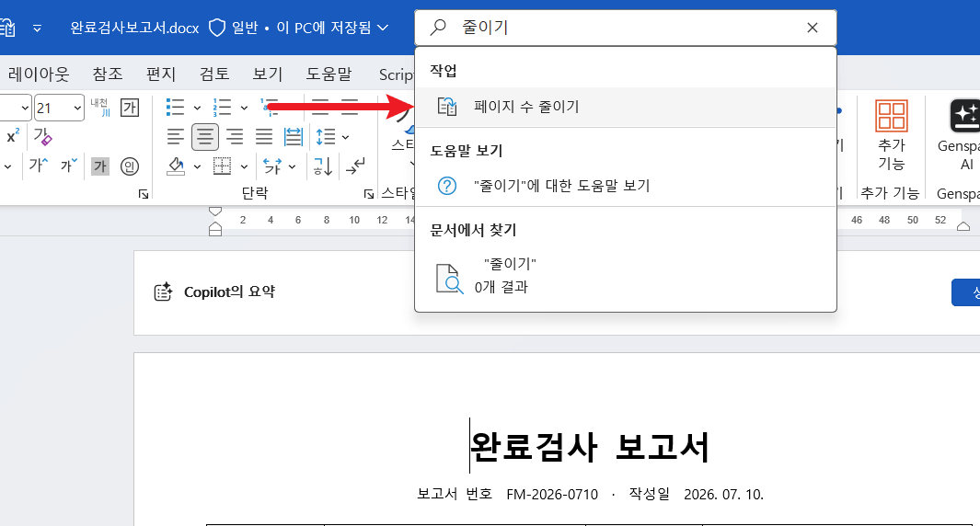Click the report number FM-2026-0710
The height and width of the screenshot is (526, 980).
tap(552, 495)
